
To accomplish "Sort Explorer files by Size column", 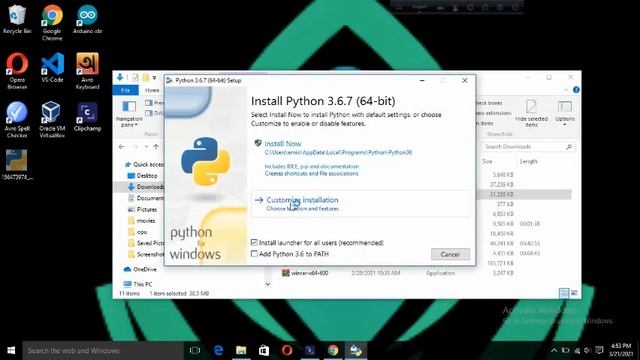I will 487,162.
